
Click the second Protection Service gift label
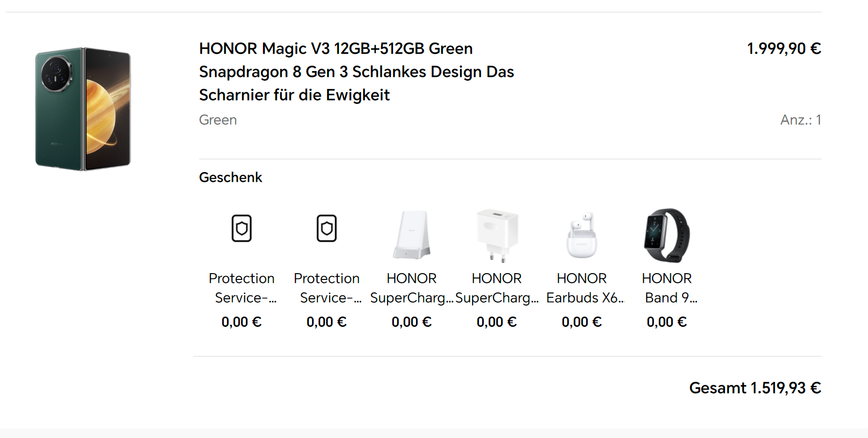click(327, 288)
